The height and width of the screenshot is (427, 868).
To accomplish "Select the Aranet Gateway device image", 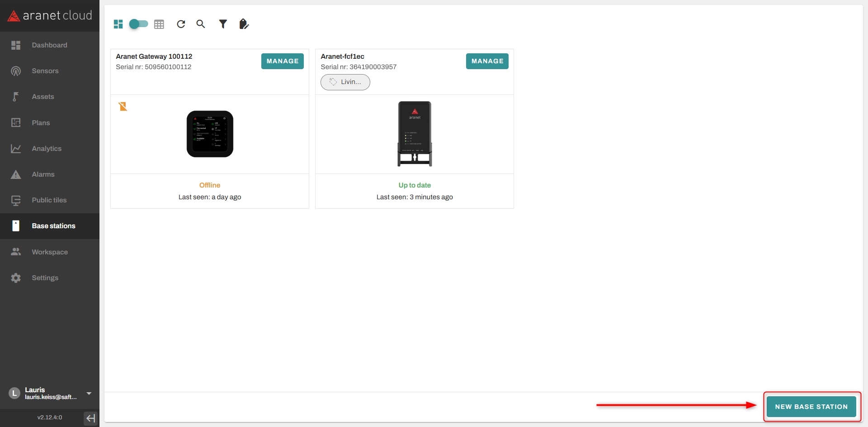I will (x=210, y=134).
